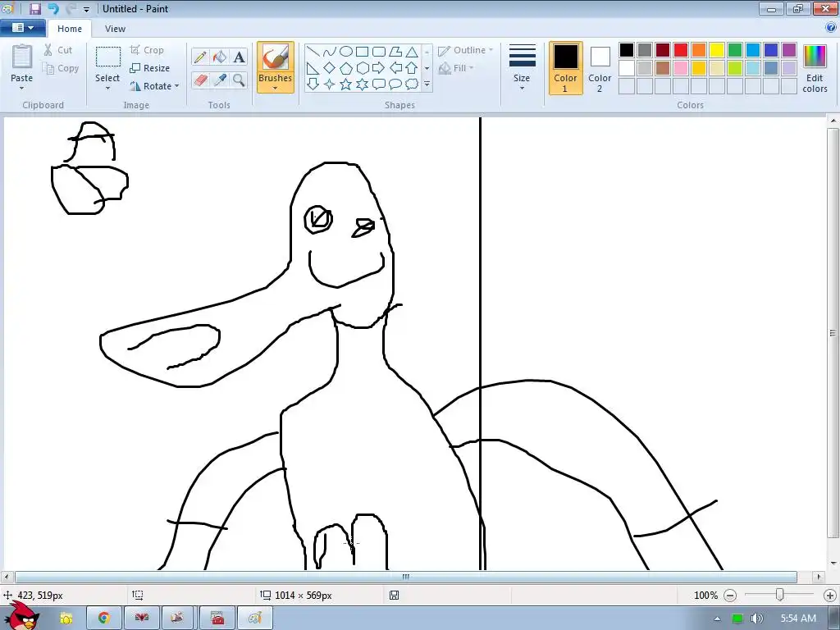Screen dimensions: 840x630
Task: Open the Paint file menu button
Action: click(22, 28)
